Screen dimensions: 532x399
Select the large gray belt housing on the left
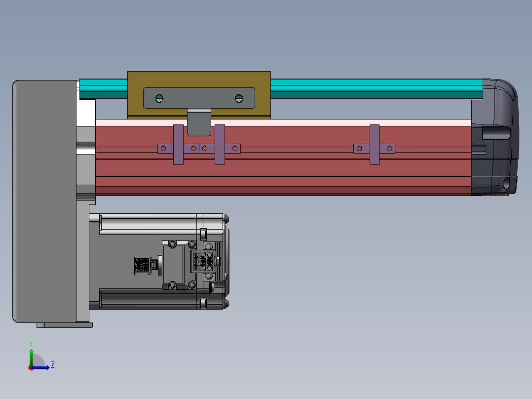44,201
